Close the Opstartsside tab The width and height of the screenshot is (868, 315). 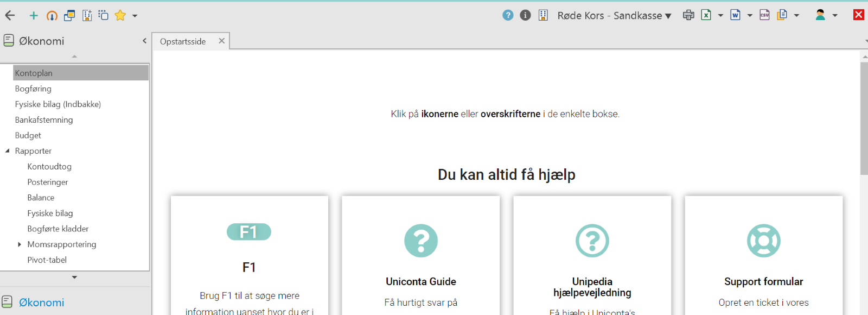tap(221, 41)
